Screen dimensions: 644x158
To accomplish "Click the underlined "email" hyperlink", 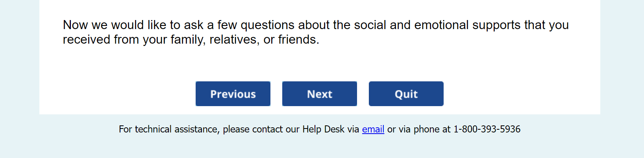I will click(x=373, y=129).
